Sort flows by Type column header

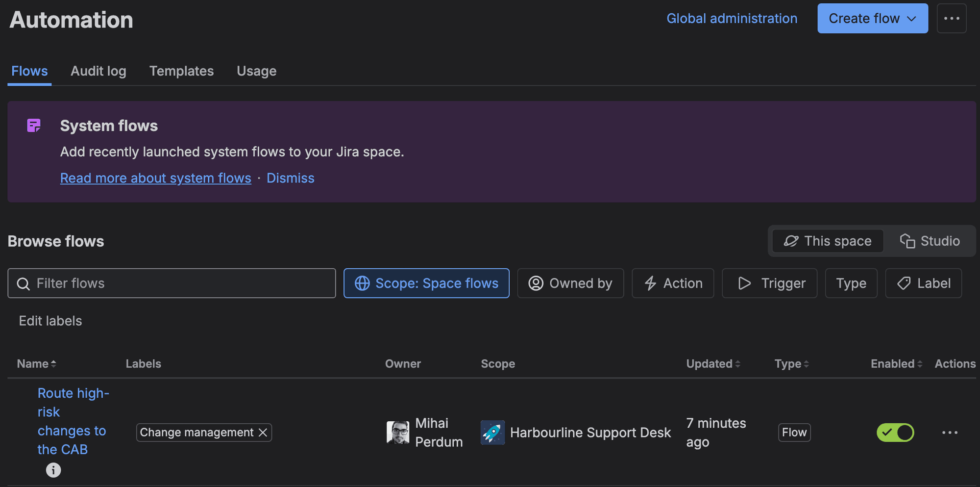(791, 364)
